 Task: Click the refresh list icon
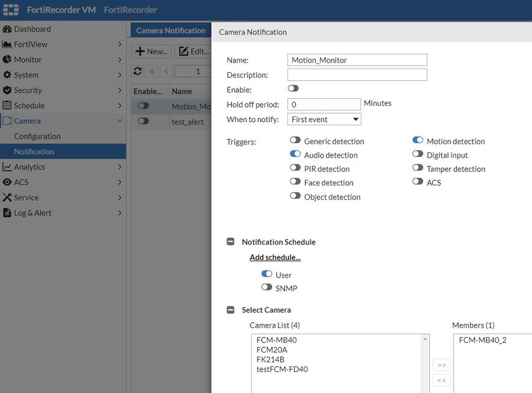pos(137,71)
